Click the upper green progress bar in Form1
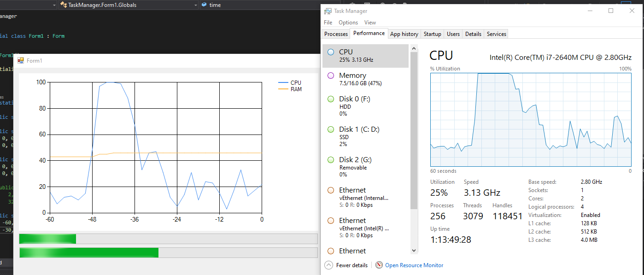 (x=47, y=239)
